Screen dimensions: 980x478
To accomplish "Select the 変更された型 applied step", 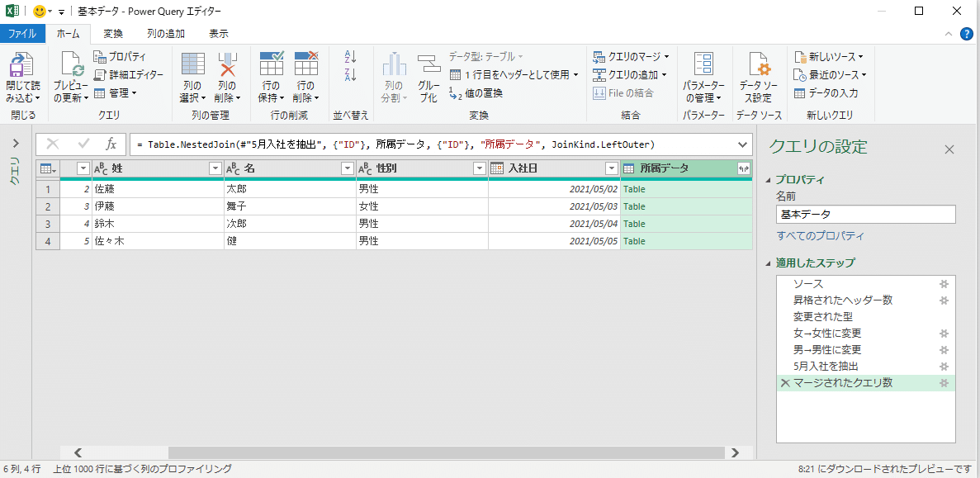I will 822,317.
